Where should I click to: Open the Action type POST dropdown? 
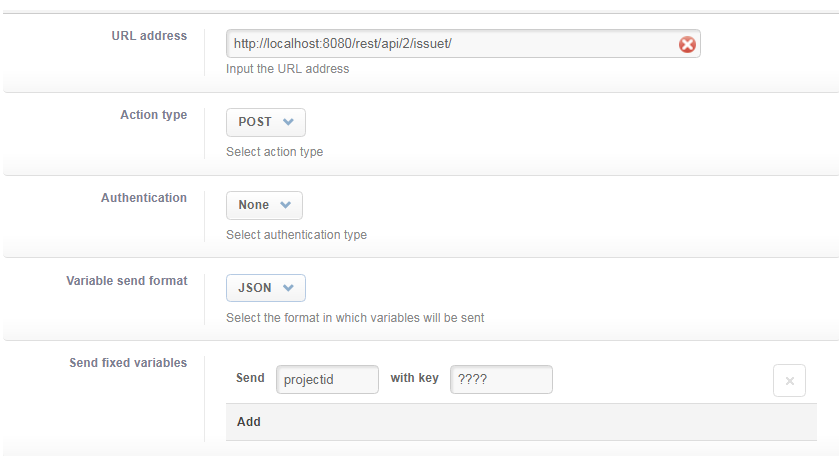coord(266,122)
